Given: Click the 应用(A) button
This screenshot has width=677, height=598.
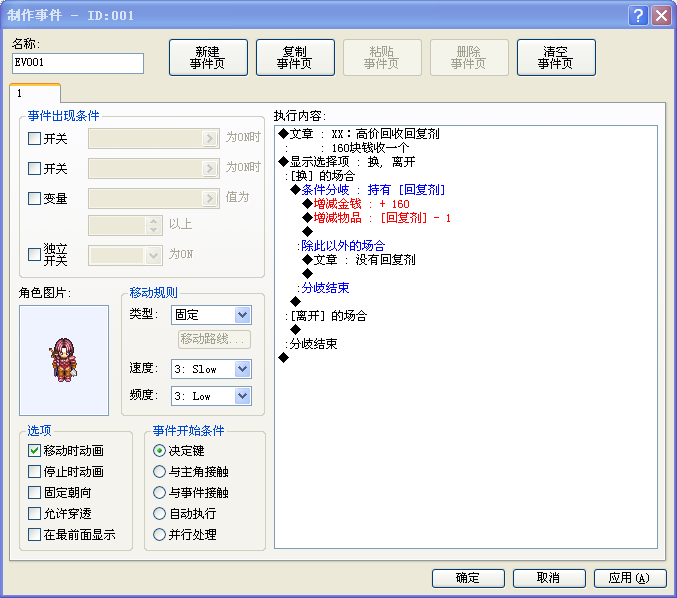Looking at the screenshot, I should (x=630, y=578).
